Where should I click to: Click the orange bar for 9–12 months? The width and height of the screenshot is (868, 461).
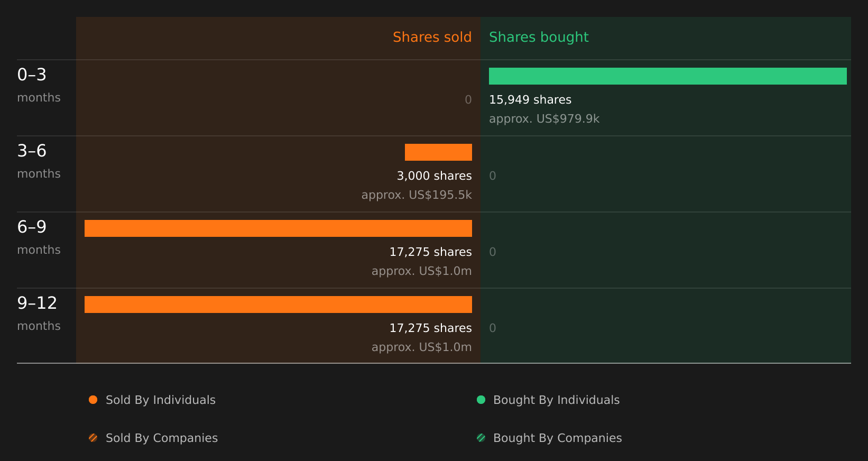[278, 305]
